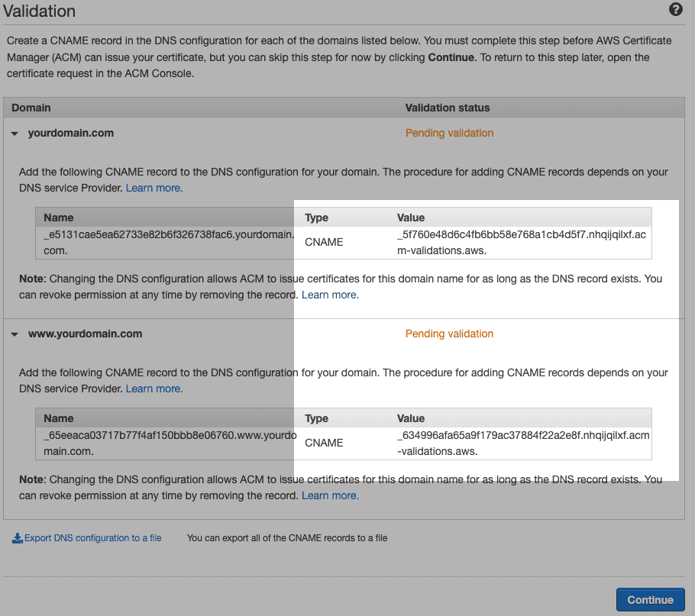Collapse the yourdomain.com section arrow
Image resolution: width=695 pixels, height=616 pixels.
pos(15,132)
